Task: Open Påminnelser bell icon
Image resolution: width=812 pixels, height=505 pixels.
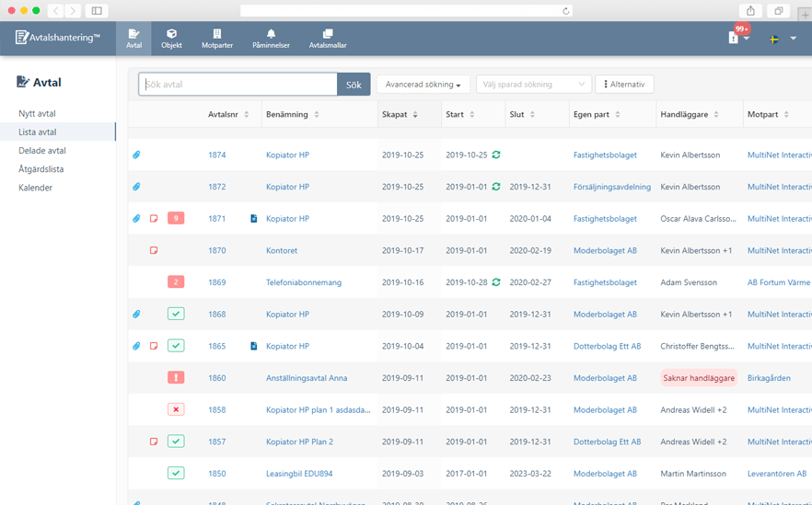Action: coord(271,35)
